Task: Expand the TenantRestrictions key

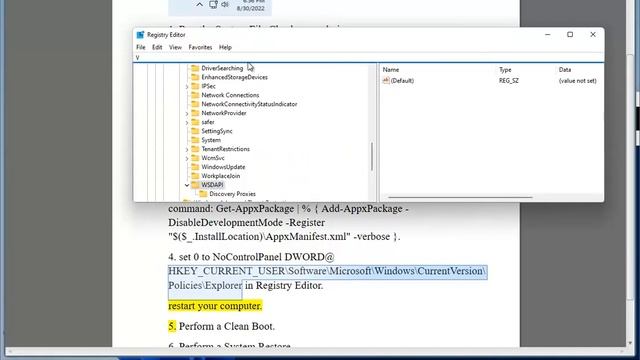Action: (187, 149)
